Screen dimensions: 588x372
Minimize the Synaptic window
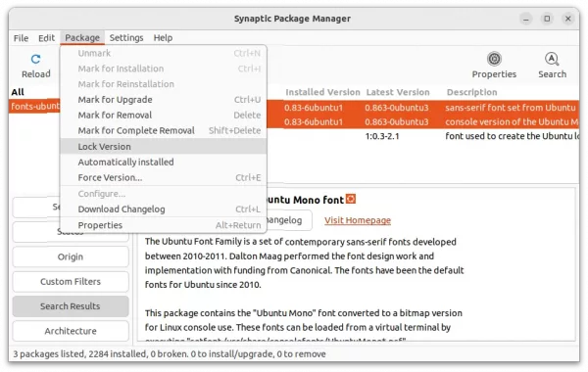coord(525,19)
